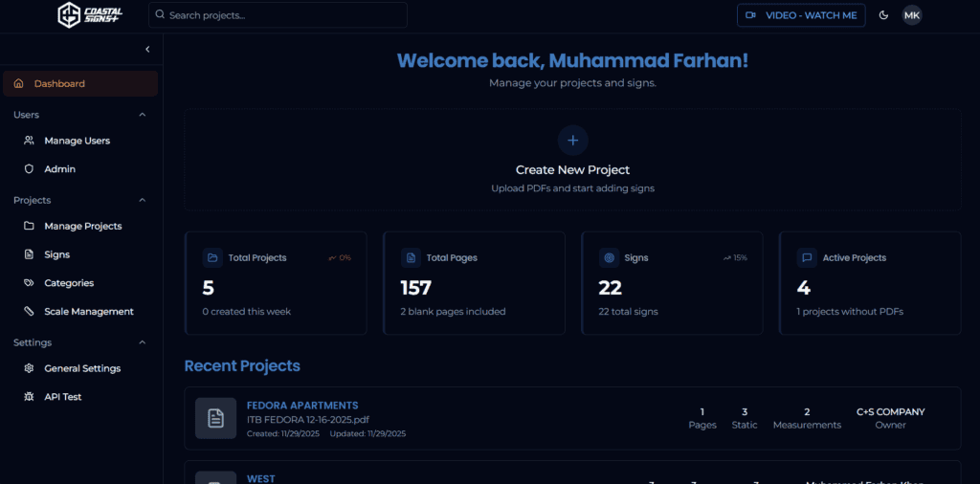Collapse the Projects section chevron
This screenshot has height=484, width=980.
pyautogui.click(x=143, y=201)
